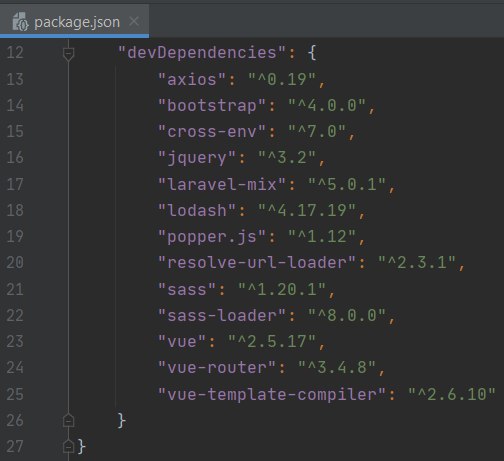Click the opening brace after devDependencies
The width and height of the screenshot is (504, 461).
coord(312,53)
